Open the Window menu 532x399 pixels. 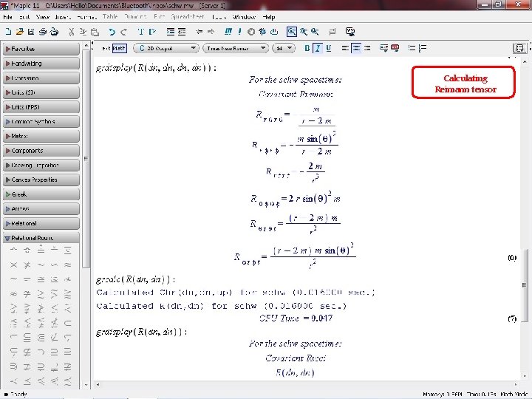click(244, 17)
